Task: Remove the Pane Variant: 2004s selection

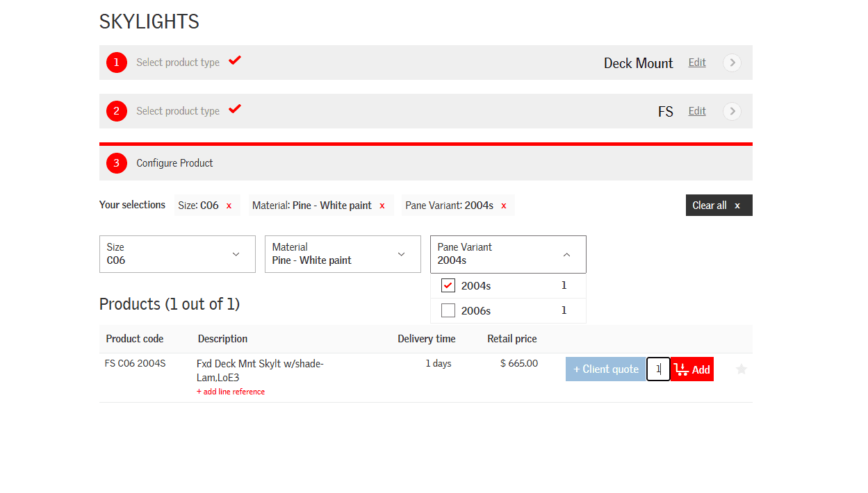Action: [504, 206]
